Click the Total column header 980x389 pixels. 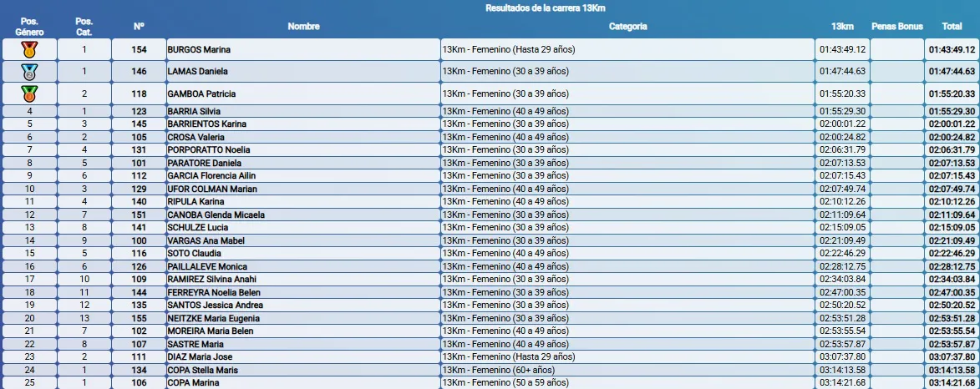pos(952,27)
